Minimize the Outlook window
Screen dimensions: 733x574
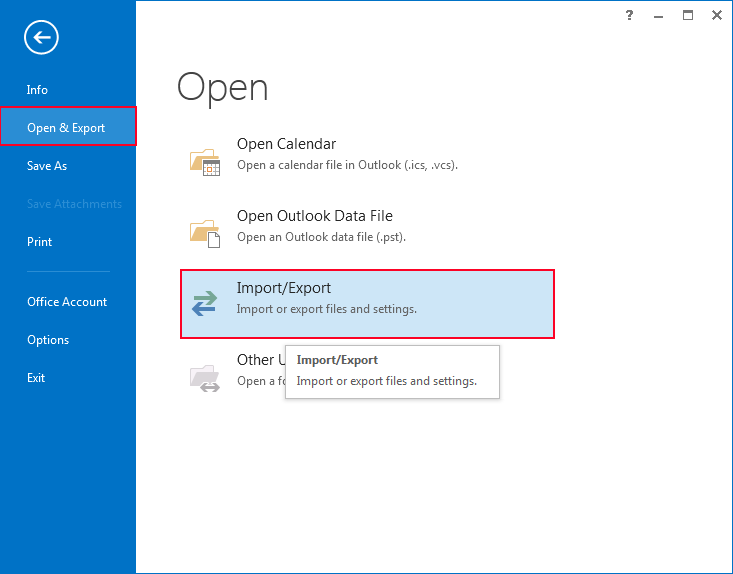click(x=658, y=16)
